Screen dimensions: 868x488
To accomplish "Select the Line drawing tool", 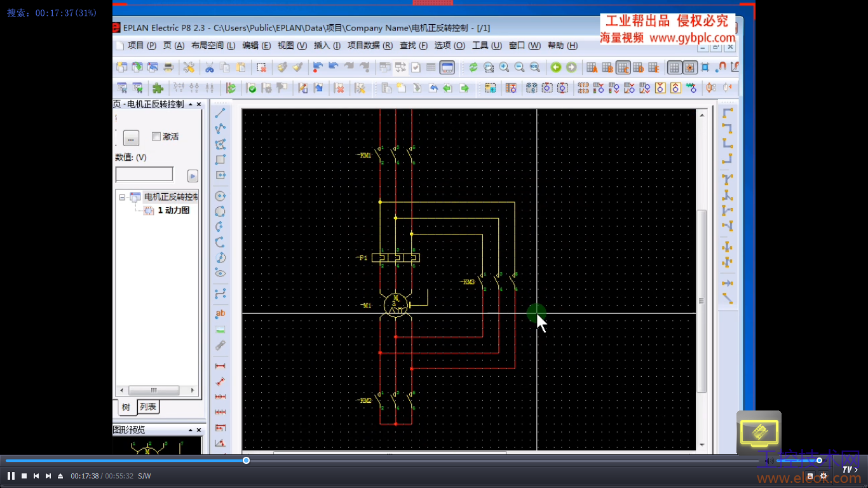I will pyautogui.click(x=220, y=113).
